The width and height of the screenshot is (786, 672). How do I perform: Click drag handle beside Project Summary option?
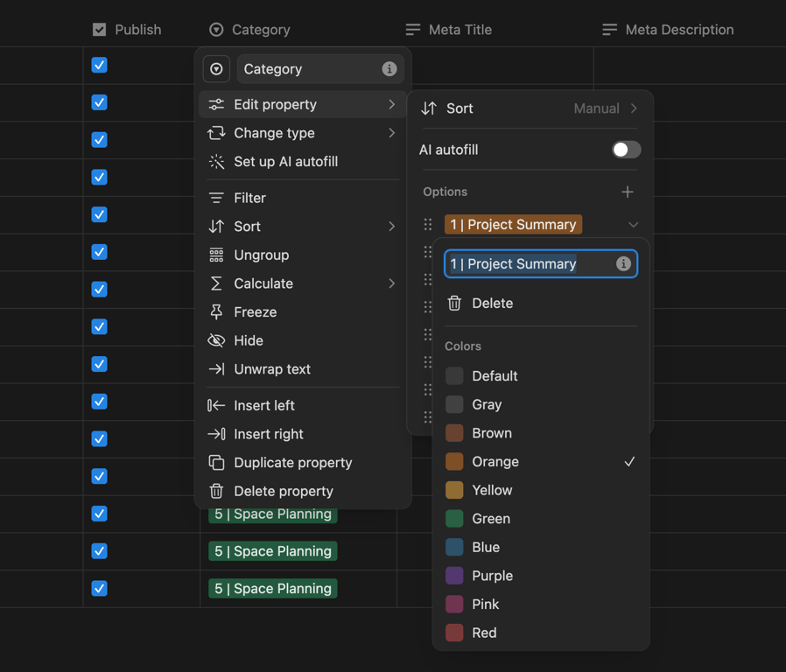428,225
